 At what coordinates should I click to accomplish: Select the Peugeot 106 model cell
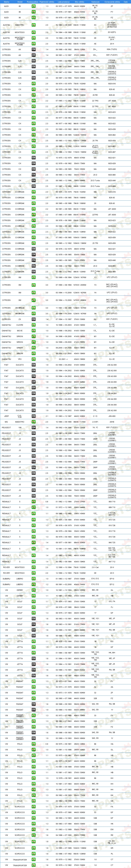[20, 428]
